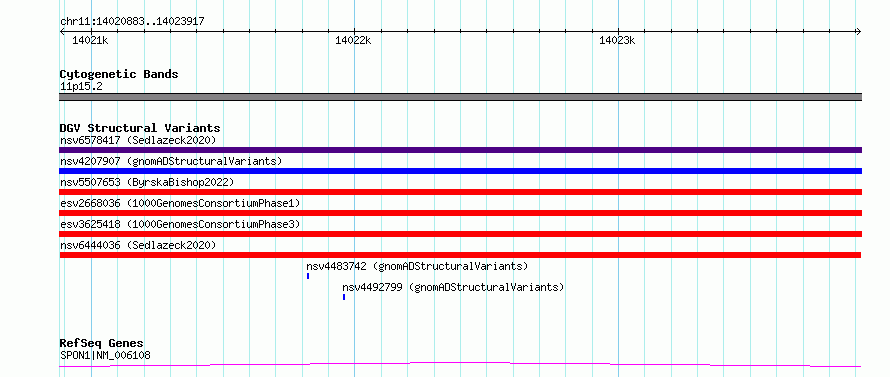
Task: Click the left arrowhead of the ruler
Action: pos(62,31)
